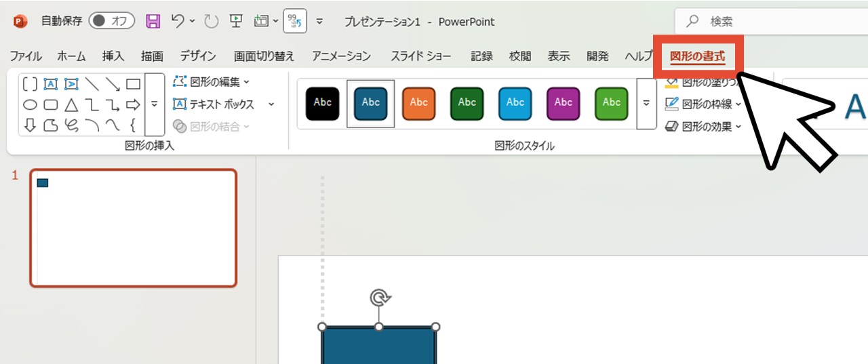This screenshot has height=364, width=868.
Task: Click the テキスト ボックス button
Action: pyautogui.click(x=214, y=104)
